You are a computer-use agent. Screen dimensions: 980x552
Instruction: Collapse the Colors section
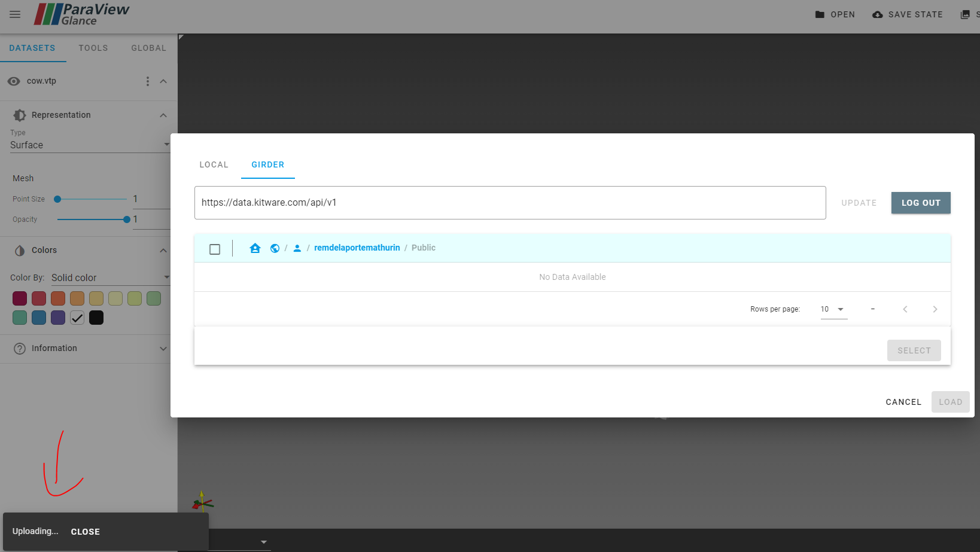tap(163, 250)
